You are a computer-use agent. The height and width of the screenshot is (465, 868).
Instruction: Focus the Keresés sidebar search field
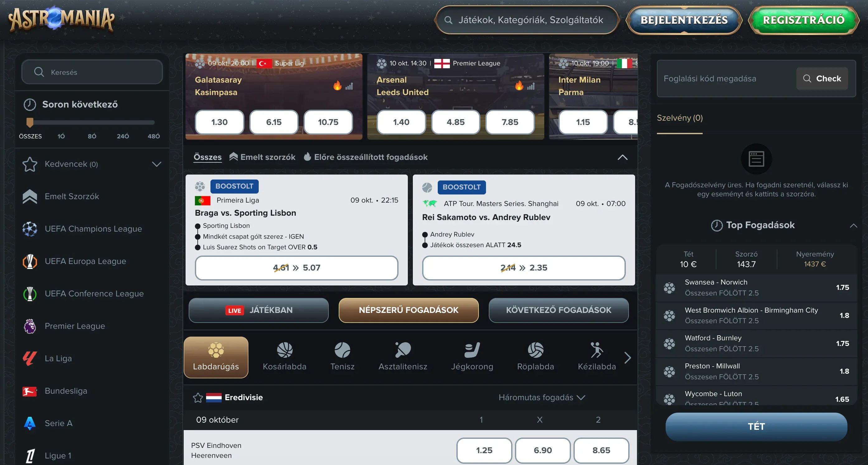click(92, 72)
